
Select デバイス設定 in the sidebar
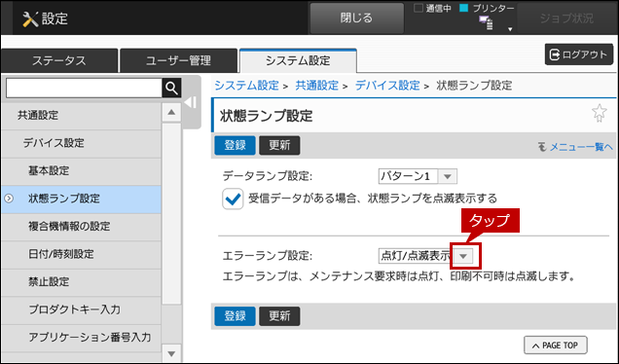point(81,143)
